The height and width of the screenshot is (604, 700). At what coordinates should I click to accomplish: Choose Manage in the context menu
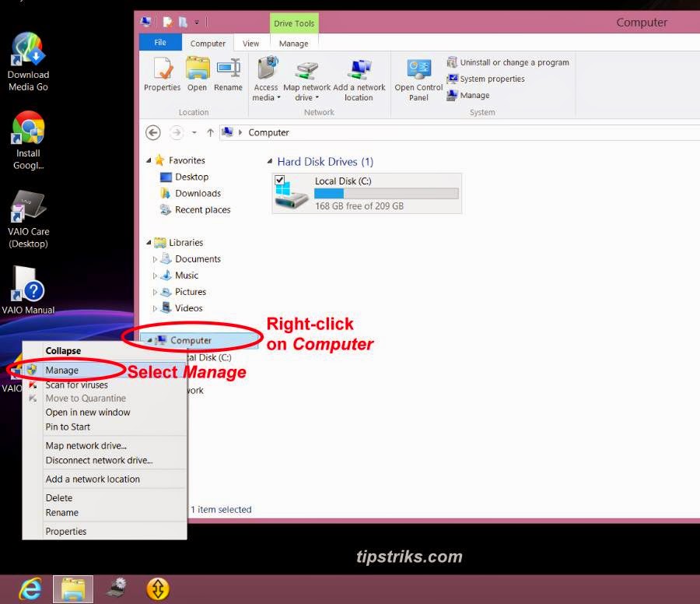pyautogui.click(x=105, y=370)
